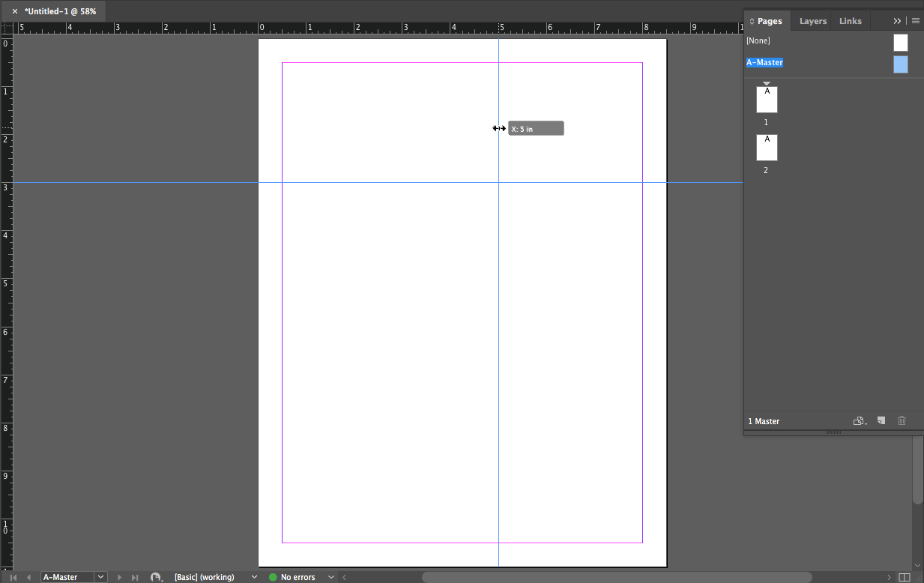924x583 pixels.
Task: Select the [None] master in Pages panel
Action: (758, 41)
